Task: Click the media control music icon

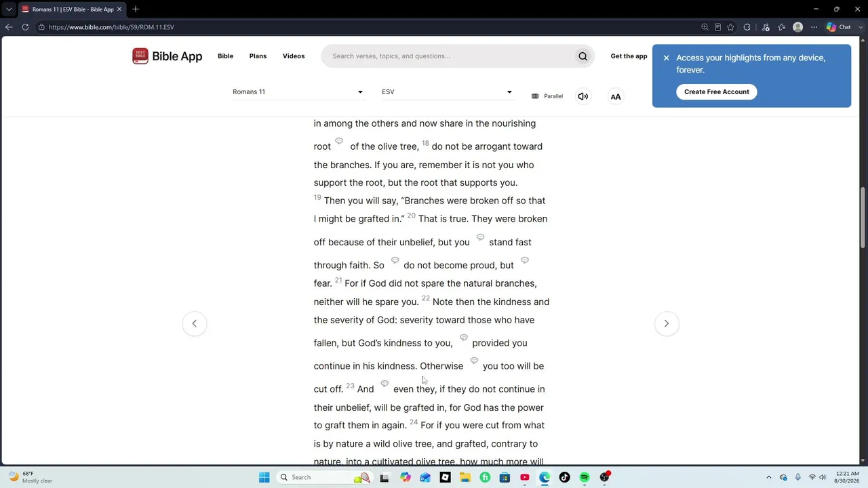Action: (766, 27)
